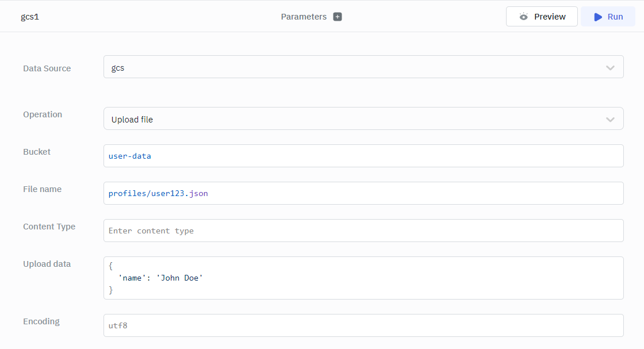This screenshot has width=644, height=349.
Task: Click the Upload data field label
Action: [x=47, y=264]
